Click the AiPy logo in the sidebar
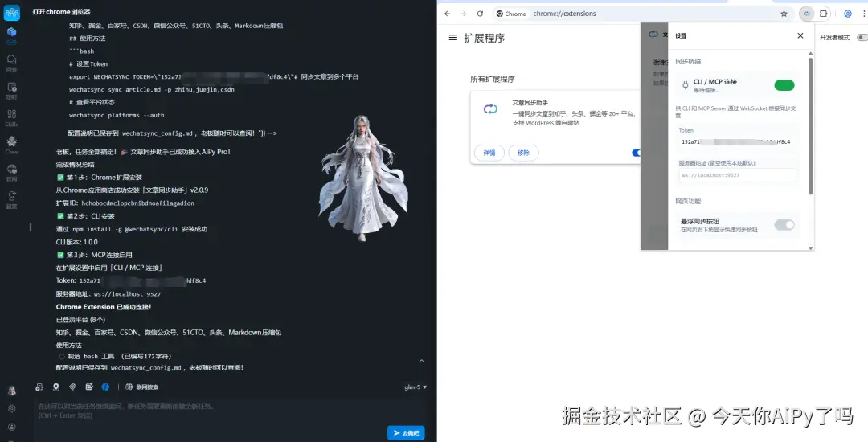The width and height of the screenshot is (868, 442). point(11,12)
